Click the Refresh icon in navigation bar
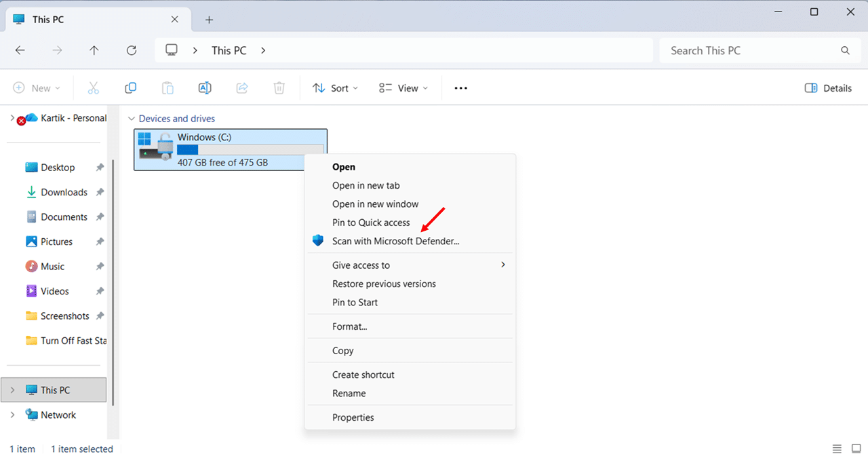Screen dimensions: 868x456 coord(132,50)
